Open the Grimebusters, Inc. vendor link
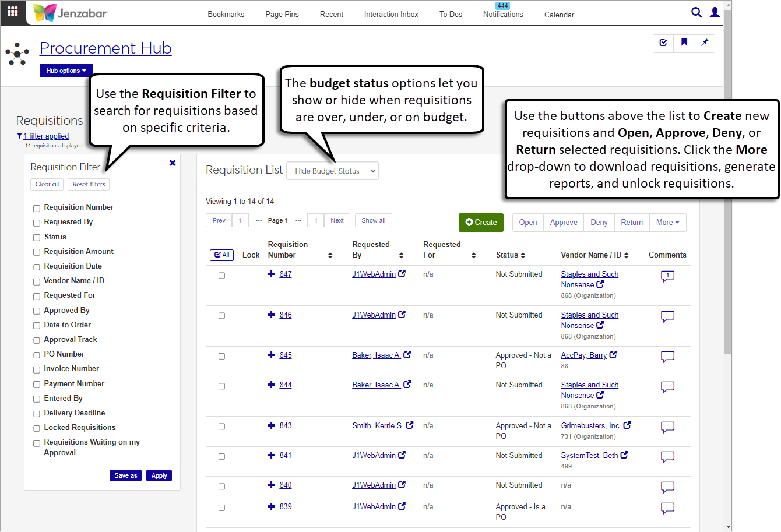Image resolution: width=781 pixels, height=532 pixels. [x=590, y=426]
